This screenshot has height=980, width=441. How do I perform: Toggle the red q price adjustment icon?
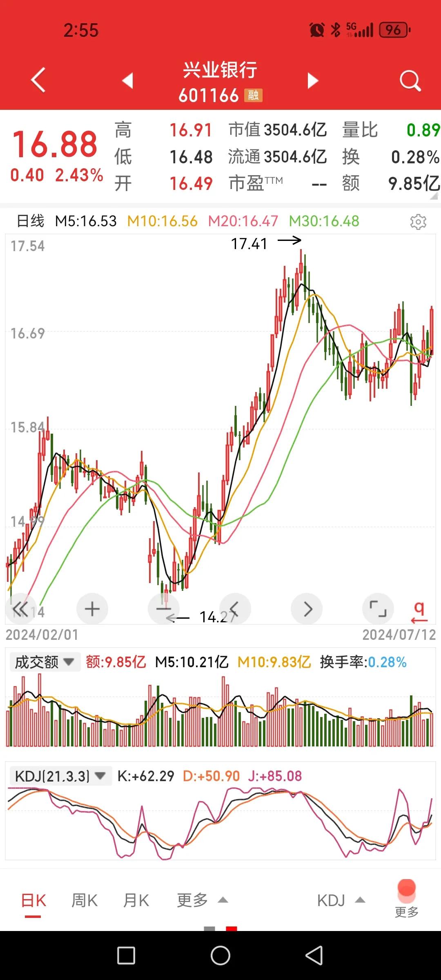(419, 612)
